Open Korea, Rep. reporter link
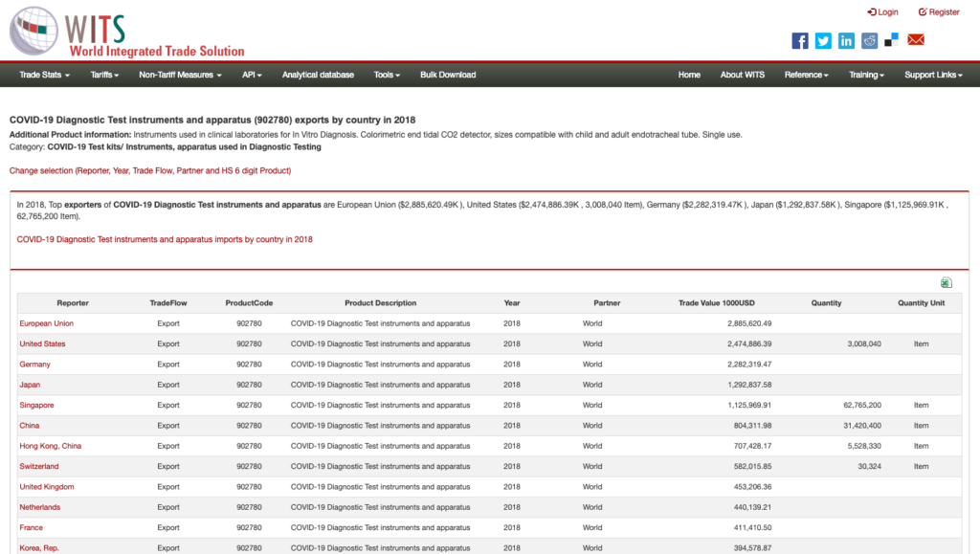Viewport: 980px width, 554px height. (x=38, y=548)
